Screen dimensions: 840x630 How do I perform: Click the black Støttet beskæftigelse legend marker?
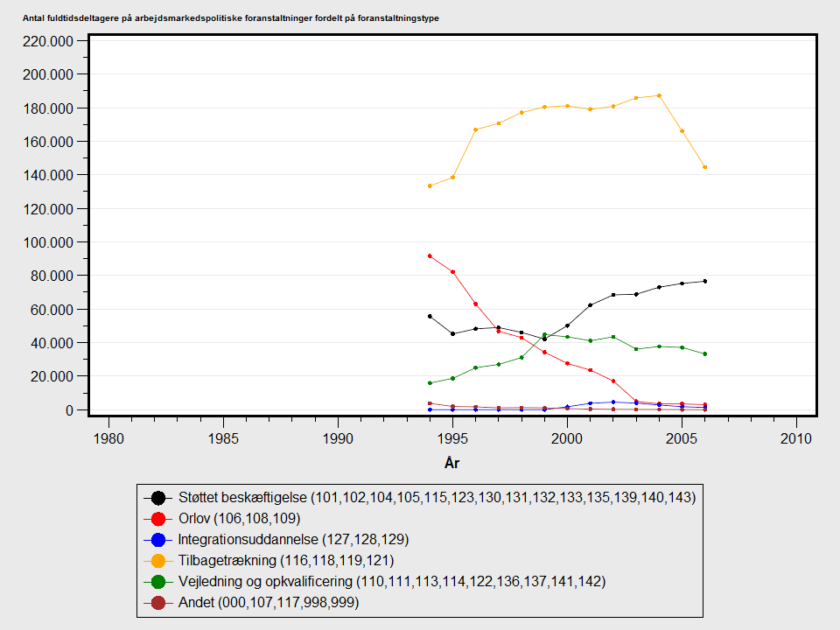158,498
